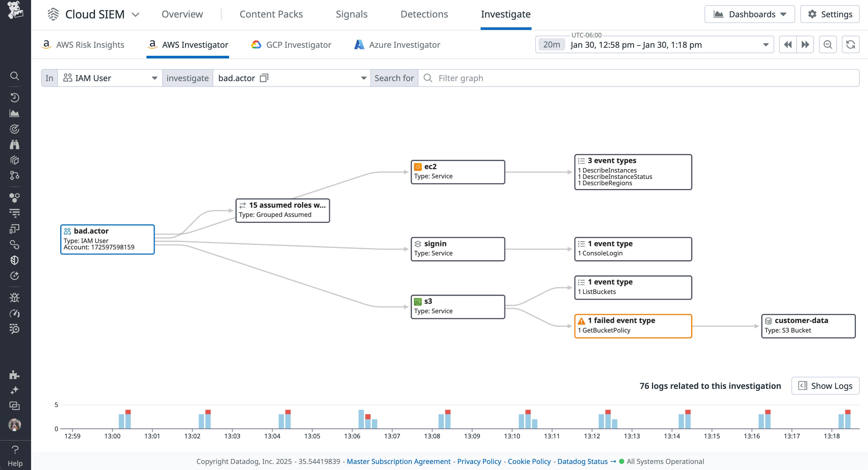
Task: Open the investigate value dropdown showing bad.actor
Action: pos(363,78)
